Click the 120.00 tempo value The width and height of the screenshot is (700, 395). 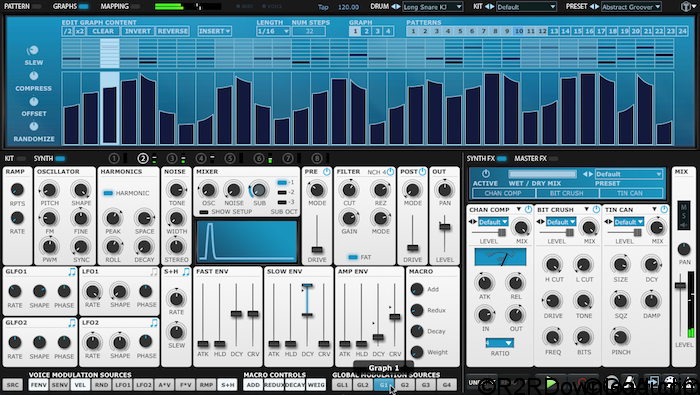pos(349,7)
